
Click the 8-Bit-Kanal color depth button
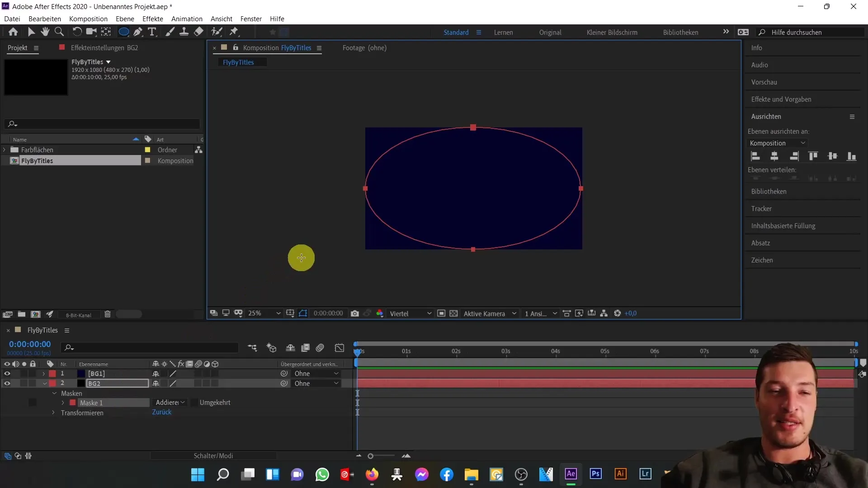click(x=78, y=315)
